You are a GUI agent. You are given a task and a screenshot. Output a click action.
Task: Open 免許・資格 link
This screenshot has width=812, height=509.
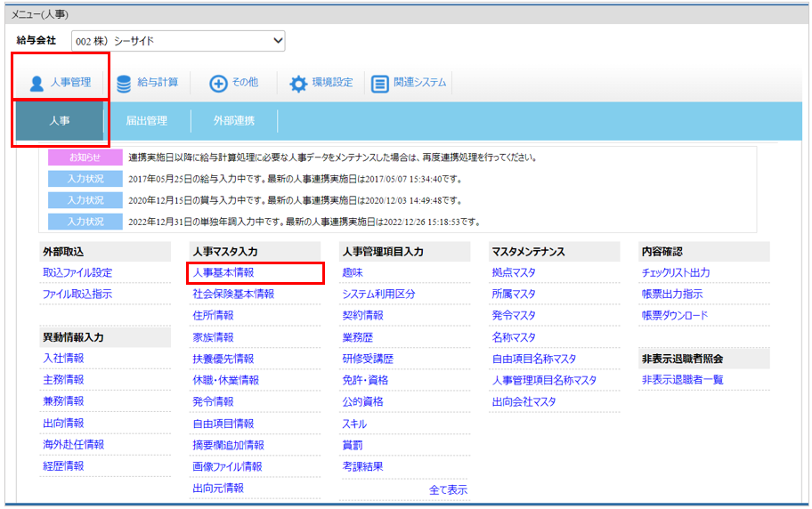tap(365, 381)
